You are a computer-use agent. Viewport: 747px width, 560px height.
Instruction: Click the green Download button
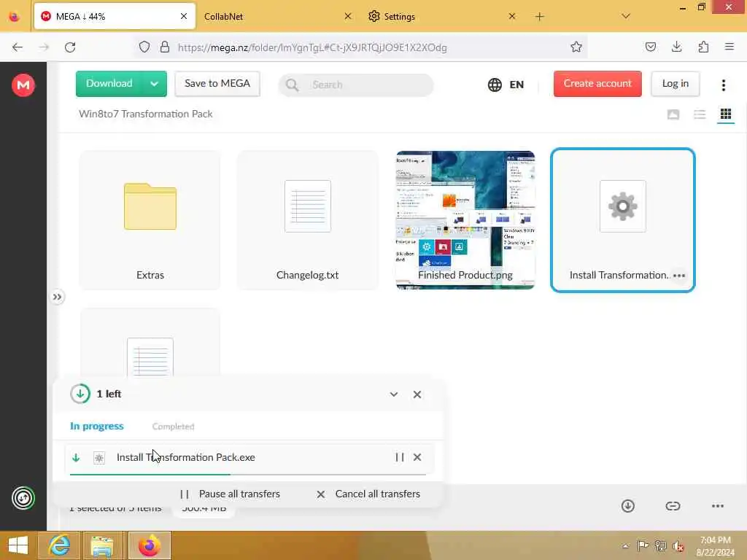click(109, 83)
